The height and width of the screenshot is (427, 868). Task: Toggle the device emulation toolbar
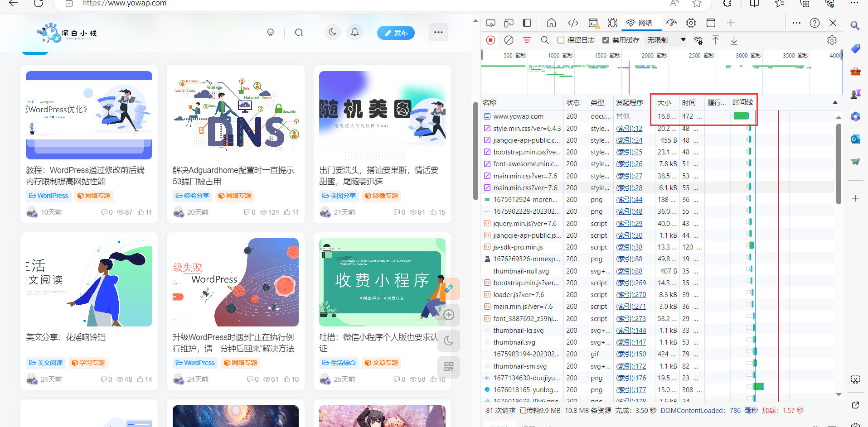pyautogui.click(x=509, y=23)
